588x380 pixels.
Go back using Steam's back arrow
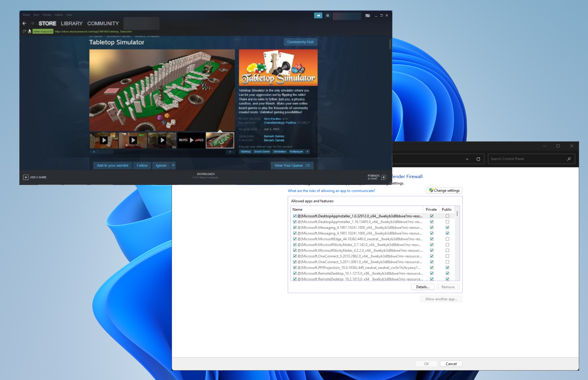(x=24, y=23)
